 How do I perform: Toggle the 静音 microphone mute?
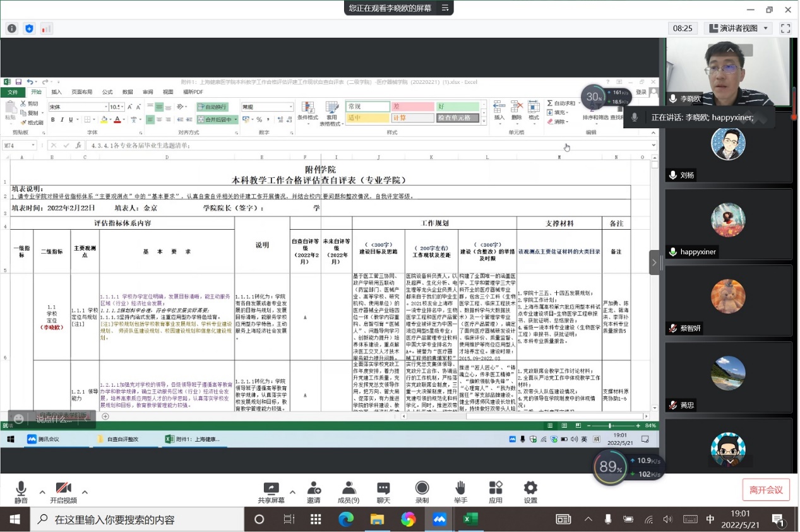click(x=21, y=492)
